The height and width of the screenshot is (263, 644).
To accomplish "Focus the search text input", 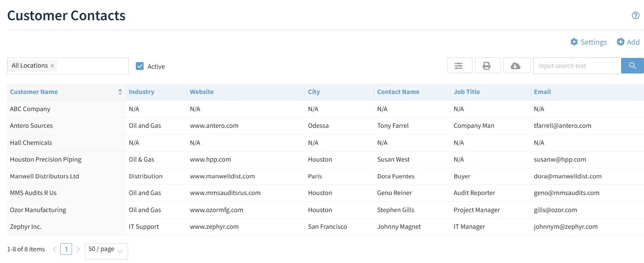I will [x=576, y=66].
